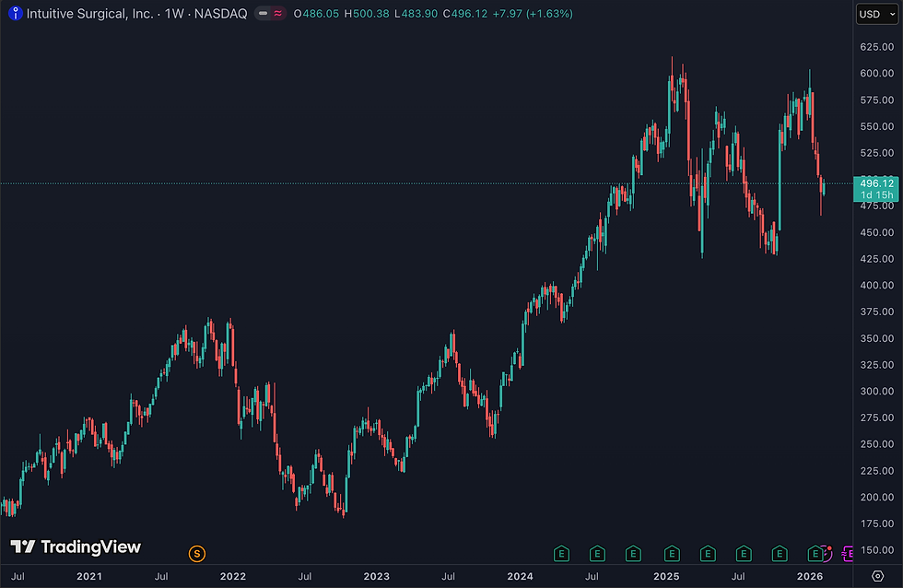This screenshot has height=588, width=903.
Task: Open the orange S stock split marker
Action: click(x=197, y=554)
